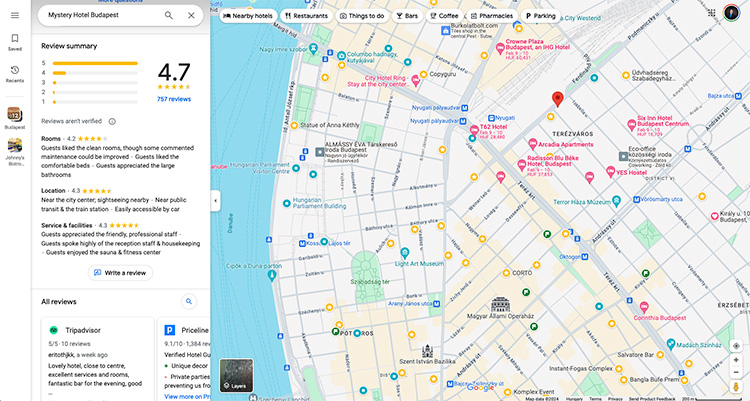The width and height of the screenshot is (750, 401).
Task: Click the Copyguru marker
Action: pyautogui.click(x=423, y=74)
